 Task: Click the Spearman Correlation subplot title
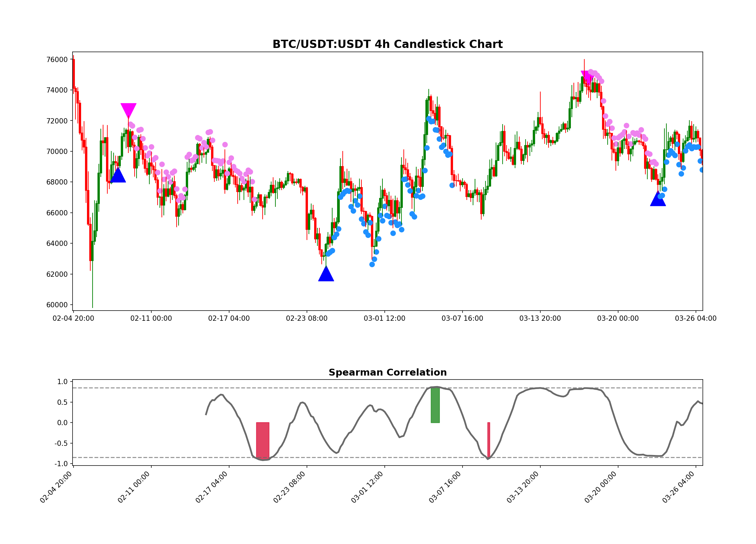click(x=387, y=373)
